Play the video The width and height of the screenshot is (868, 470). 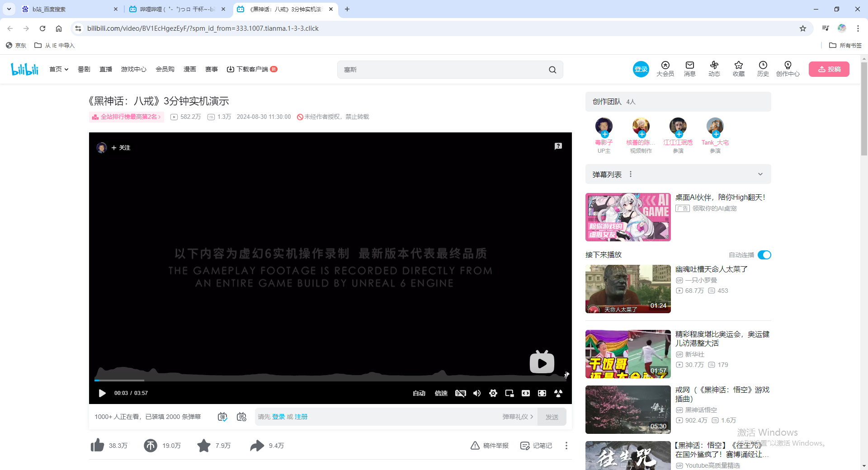click(x=102, y=393)
